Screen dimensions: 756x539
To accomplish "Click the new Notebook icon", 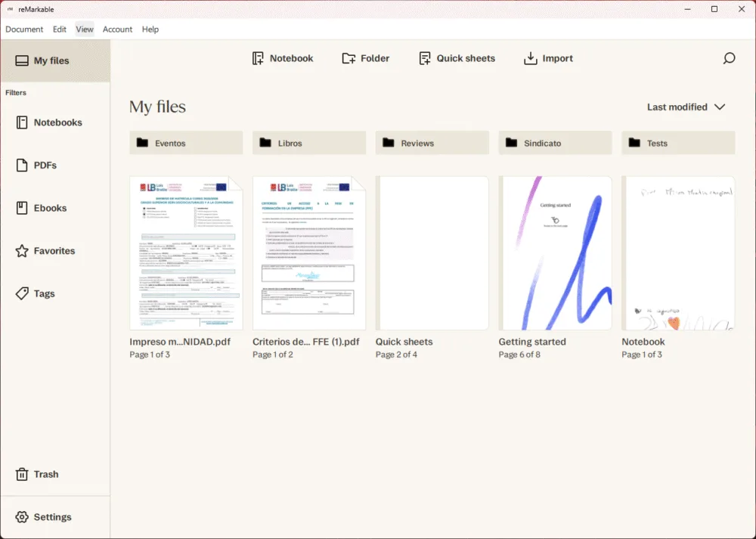I will point(258,58).
